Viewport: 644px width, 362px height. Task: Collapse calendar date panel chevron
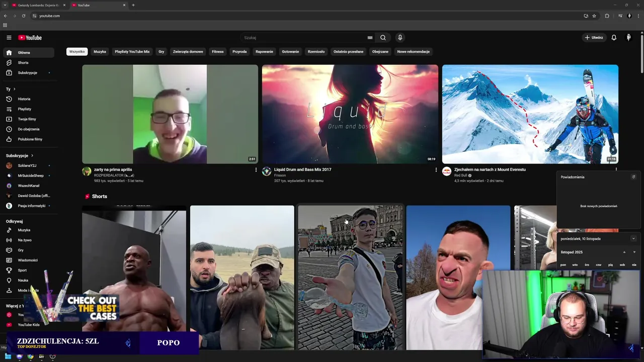[x=633, y=239]
